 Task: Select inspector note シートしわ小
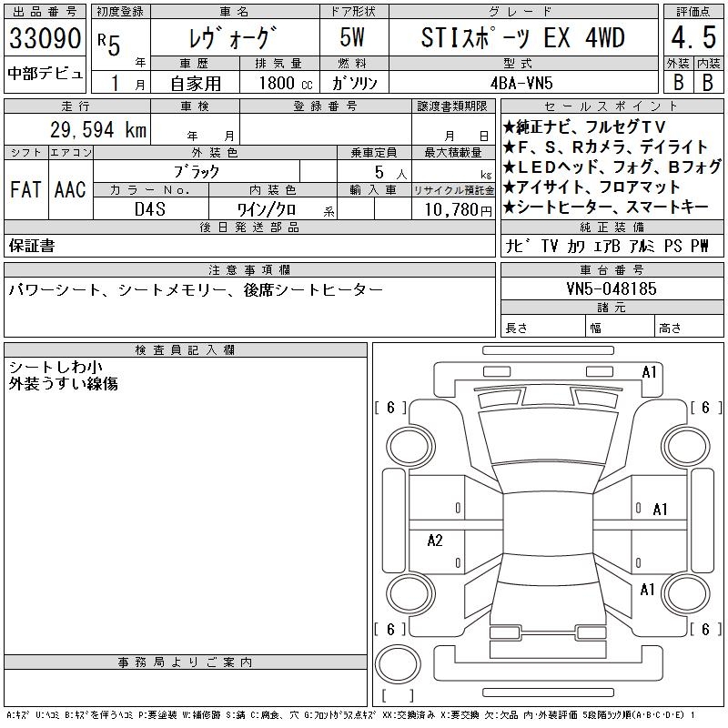(x=56, y=368)
